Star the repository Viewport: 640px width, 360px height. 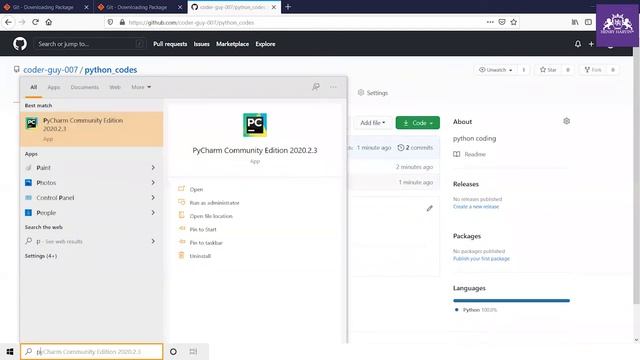(548, 70)
